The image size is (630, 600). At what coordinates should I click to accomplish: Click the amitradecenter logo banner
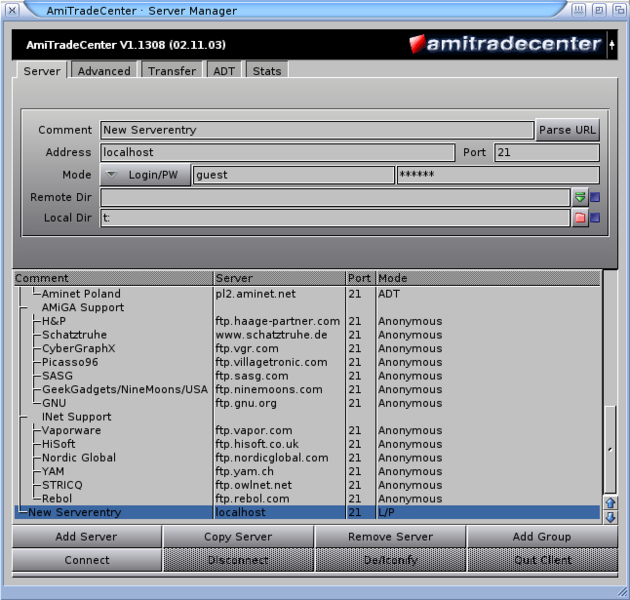[x=505, y=44]
